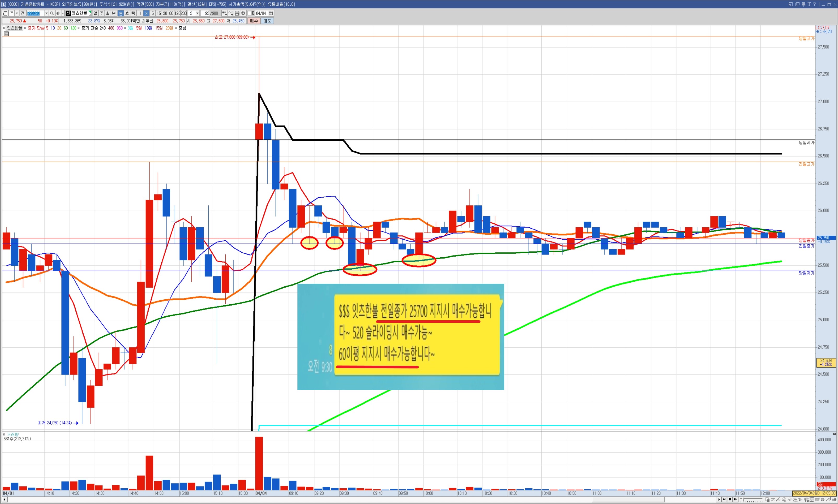This screenshot has width=838, height=504.
Task: Click the eraser tool in bottom toolbar
Action: (789, 500)
